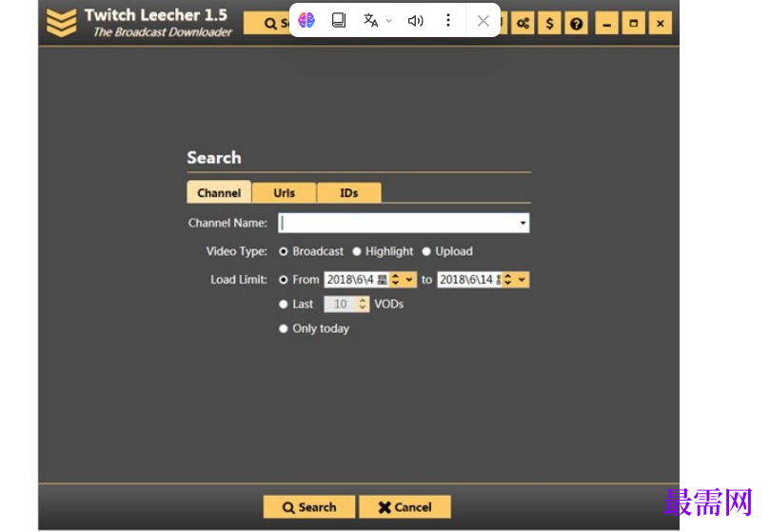Select the Only today option
770x532 pixels.
coord(283,328)
